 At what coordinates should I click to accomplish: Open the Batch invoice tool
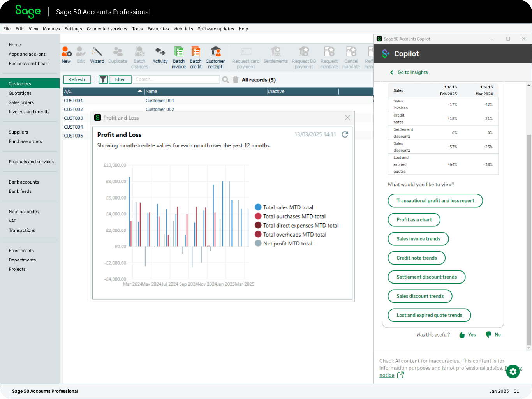tap(179, 55)
